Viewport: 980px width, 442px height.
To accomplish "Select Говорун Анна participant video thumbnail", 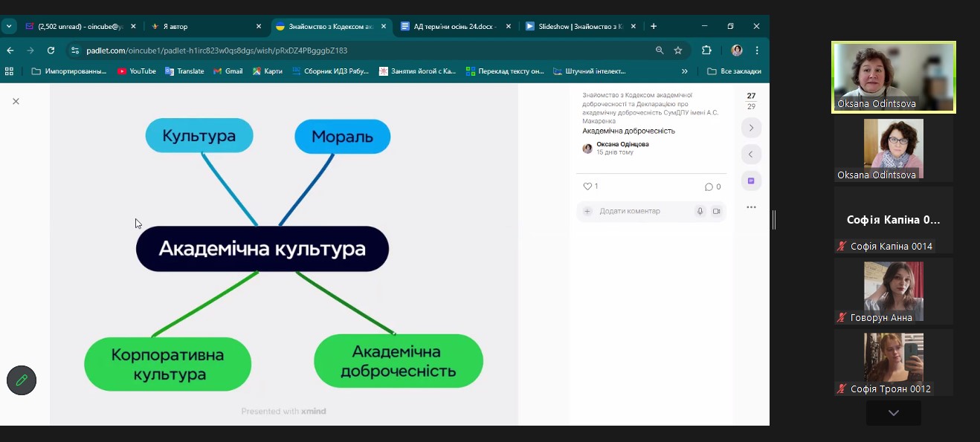I will click(893, 291).
